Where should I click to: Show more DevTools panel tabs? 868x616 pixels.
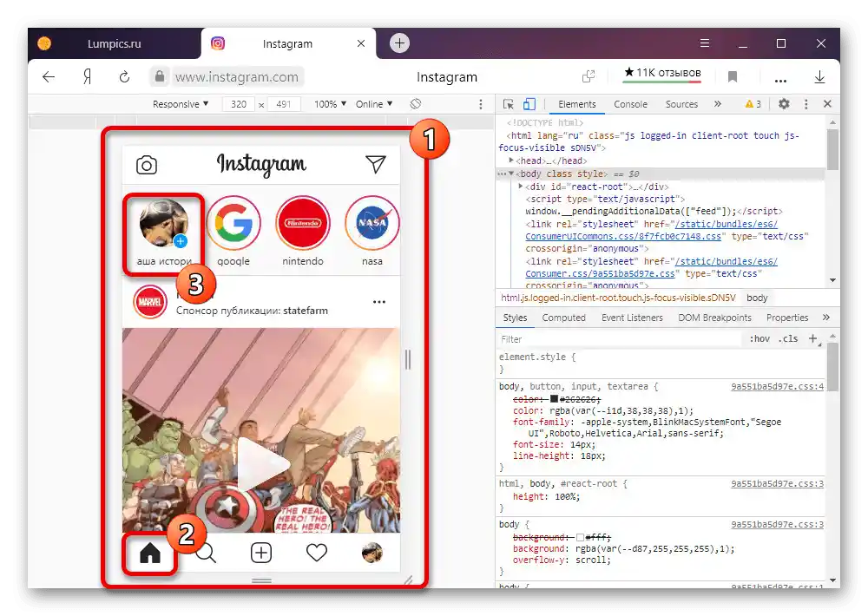pyautogui.click(x=718, y=103)
